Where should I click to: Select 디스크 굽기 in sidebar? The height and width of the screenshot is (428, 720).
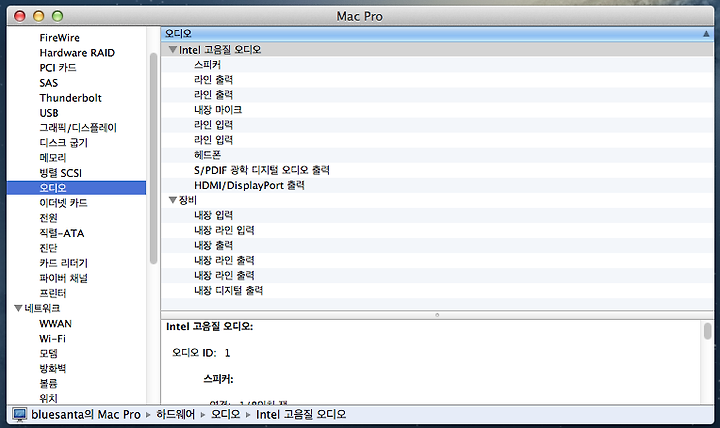pyautogui.click(x=63, y=143)
